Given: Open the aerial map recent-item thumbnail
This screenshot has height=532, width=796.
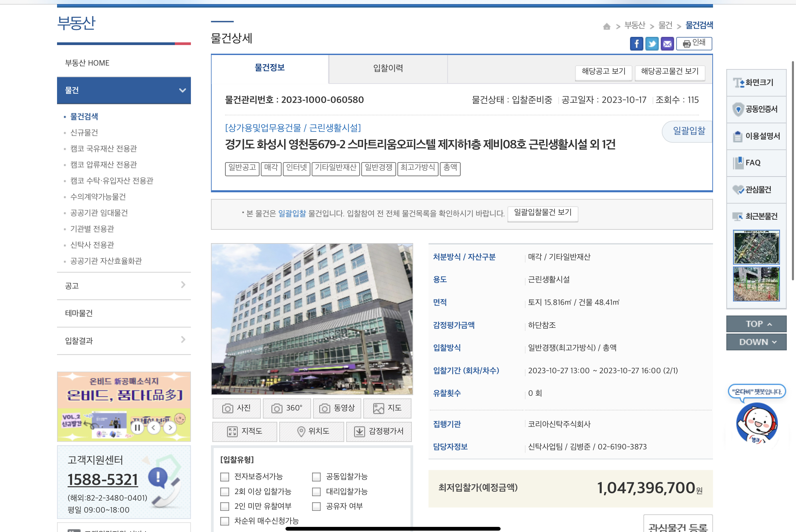Looking at the screenshot, I should [756, 247].
